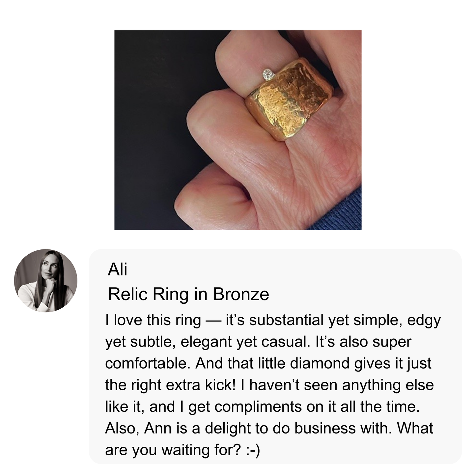Open the Relic Ring in Bronze title
476x476 pixels.
click(188, 294)
